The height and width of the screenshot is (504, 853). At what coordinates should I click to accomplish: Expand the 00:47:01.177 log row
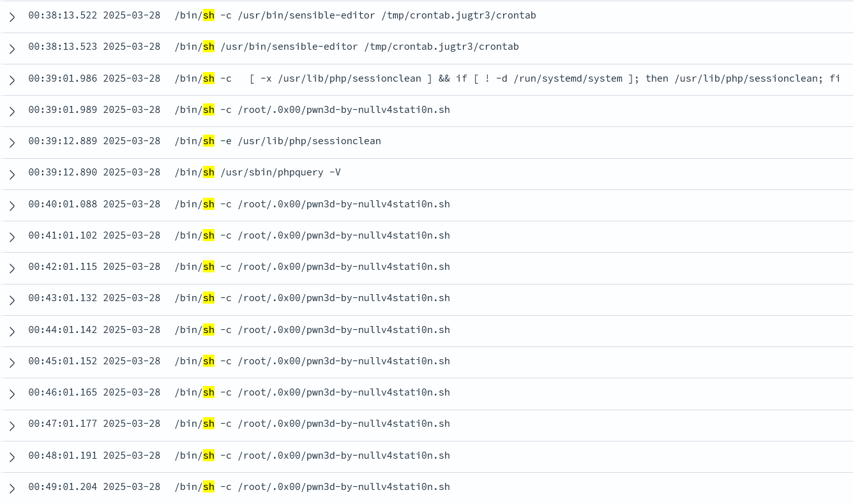click(11, 426)
